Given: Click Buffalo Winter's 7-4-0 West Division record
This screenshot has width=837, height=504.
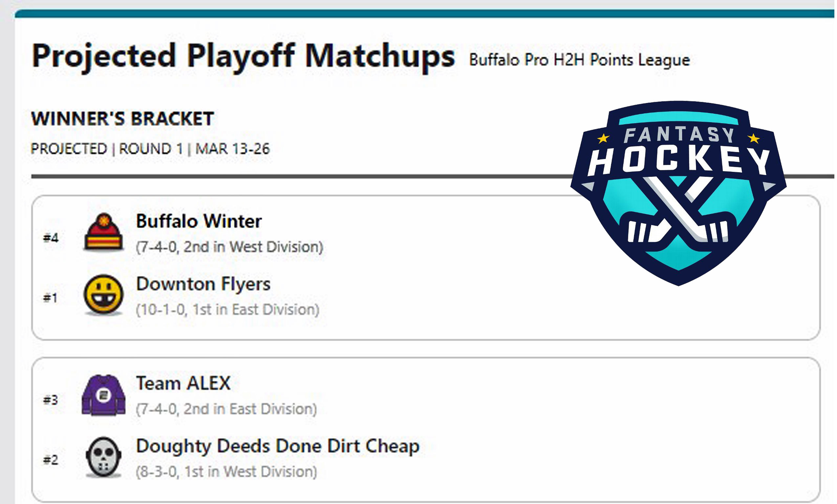Looking at the screenshot, I should [x=229, y=247].
